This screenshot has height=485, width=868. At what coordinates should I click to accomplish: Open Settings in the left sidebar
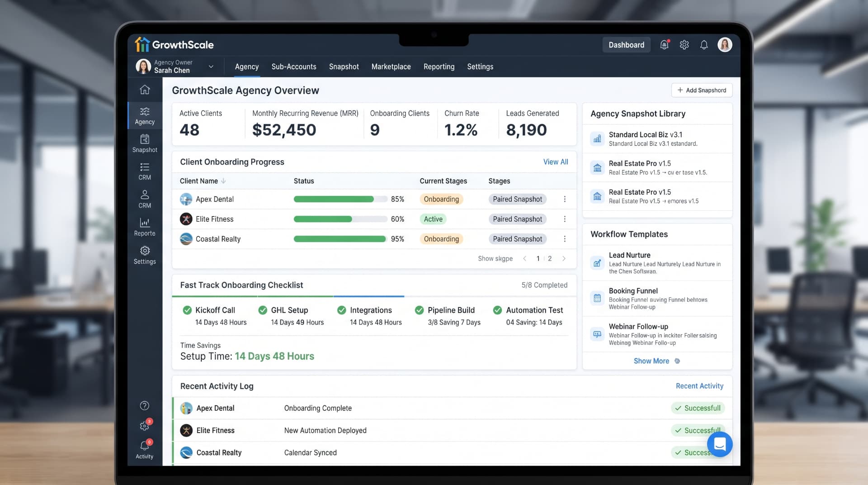(145, 255)
